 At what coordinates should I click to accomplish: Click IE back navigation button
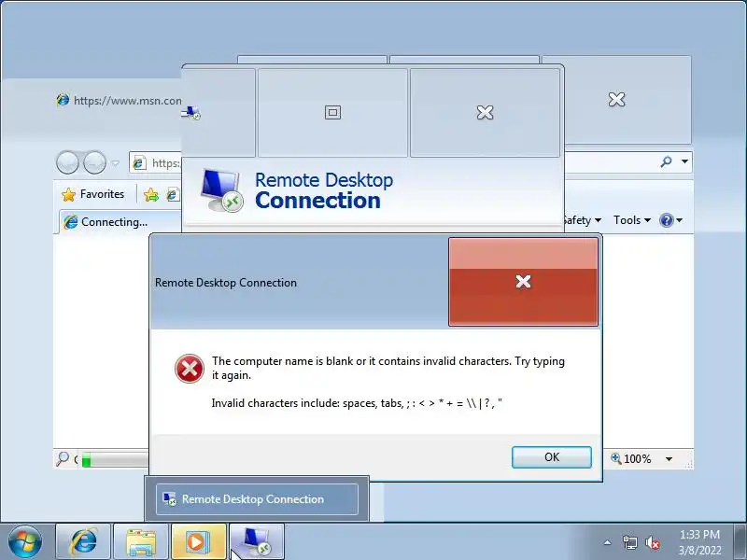pyautogui.click(x=67, y=162)
